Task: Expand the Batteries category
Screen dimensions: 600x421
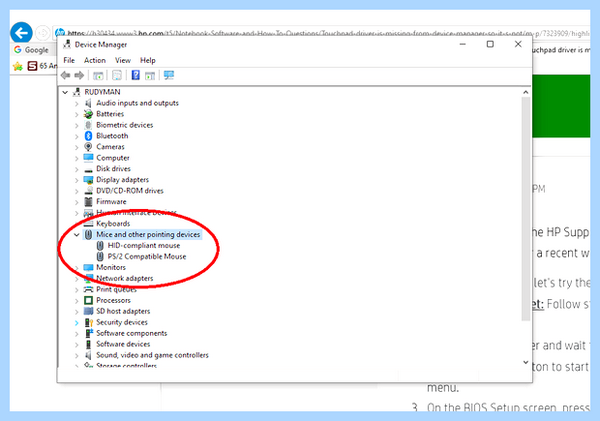Action: tap(77, 114)
